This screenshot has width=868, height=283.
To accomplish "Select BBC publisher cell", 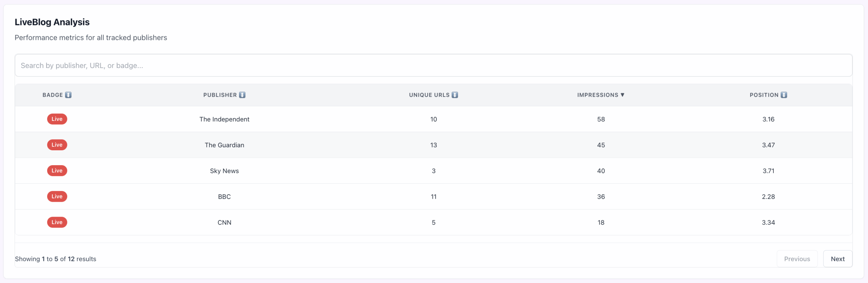I will click(224, 197).
